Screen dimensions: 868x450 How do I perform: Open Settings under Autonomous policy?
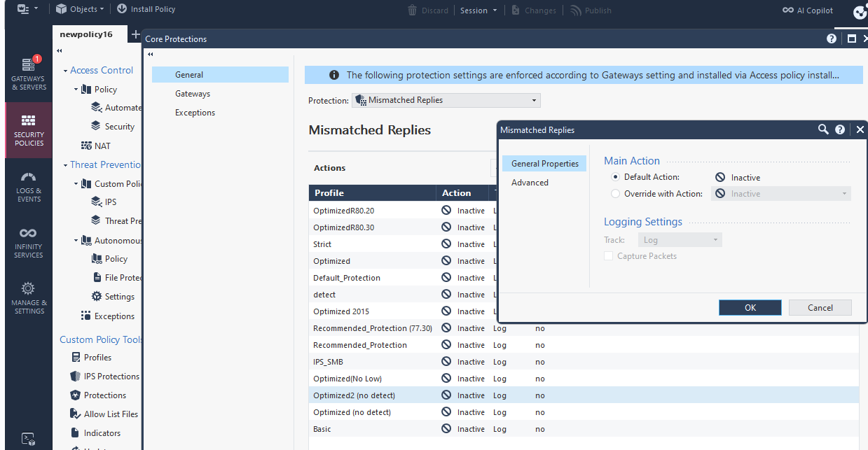[x=113, y=297]
